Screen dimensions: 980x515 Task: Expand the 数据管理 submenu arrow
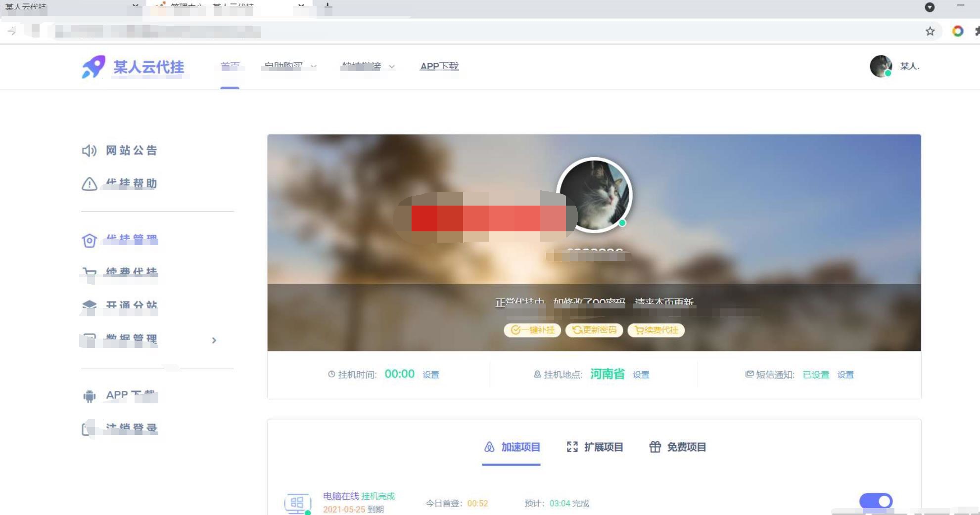pos(214,340)
